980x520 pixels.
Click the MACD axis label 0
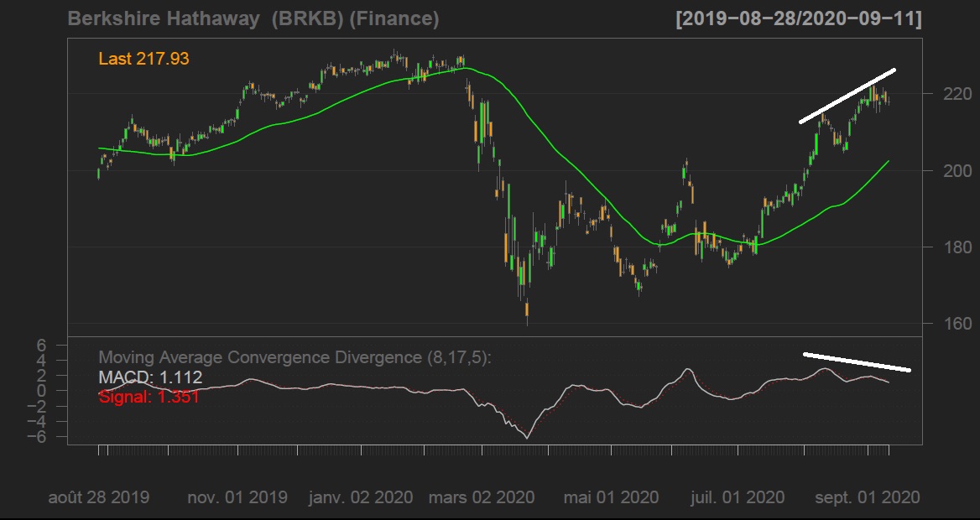click(42, 391)
